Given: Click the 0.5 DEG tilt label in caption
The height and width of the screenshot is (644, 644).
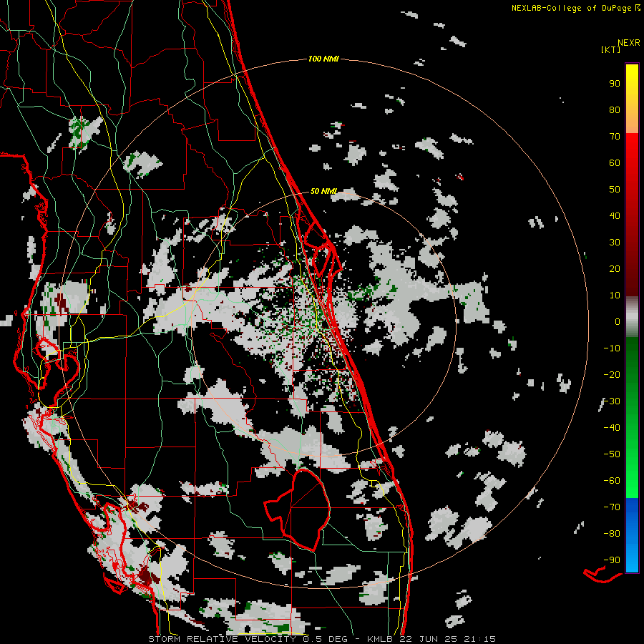Looking at the screenshot, I should click(325, 639).
